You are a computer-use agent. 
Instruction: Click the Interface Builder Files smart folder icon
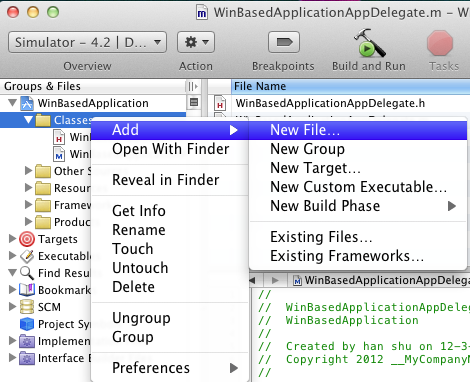pos(27,358)
